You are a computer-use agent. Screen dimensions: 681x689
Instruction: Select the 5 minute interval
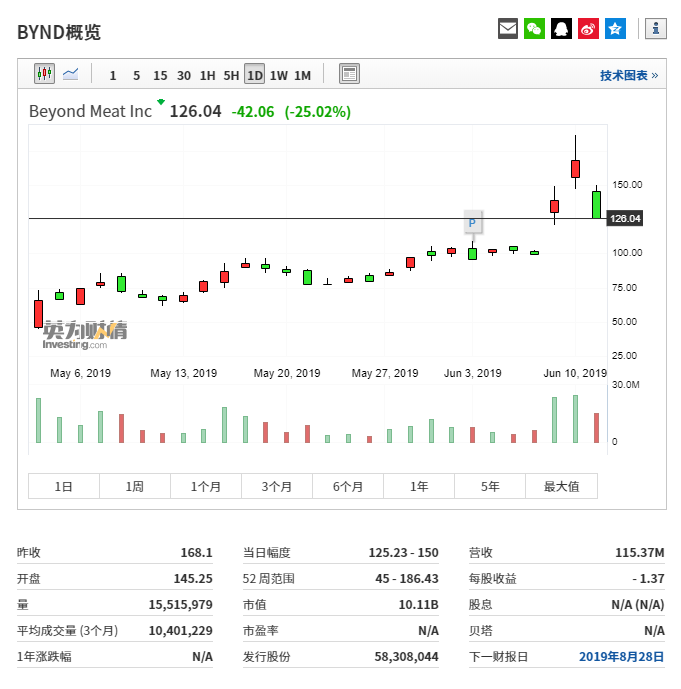click(x=137, y=76)
